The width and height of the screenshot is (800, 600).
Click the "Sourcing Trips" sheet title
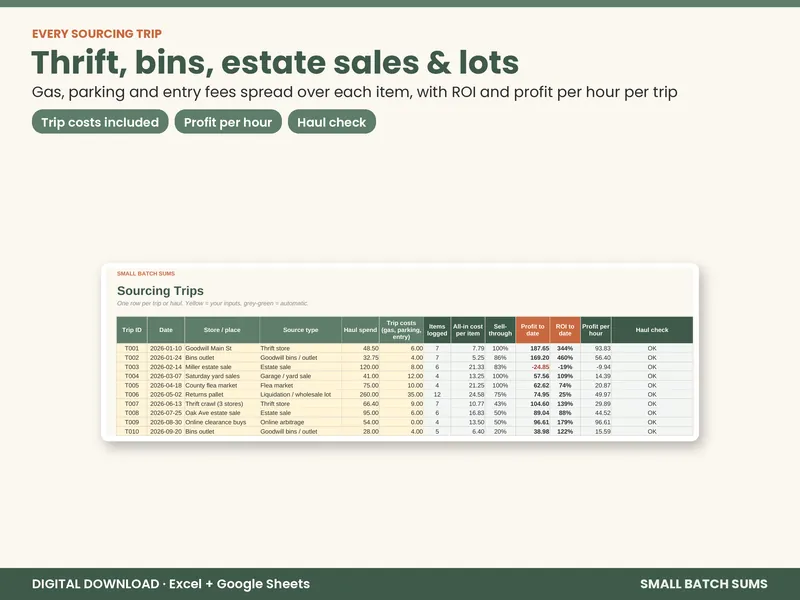coord(160,291)
